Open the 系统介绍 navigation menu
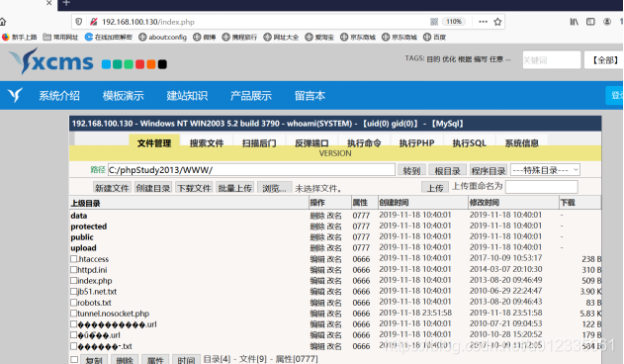 tap(59, 96)
